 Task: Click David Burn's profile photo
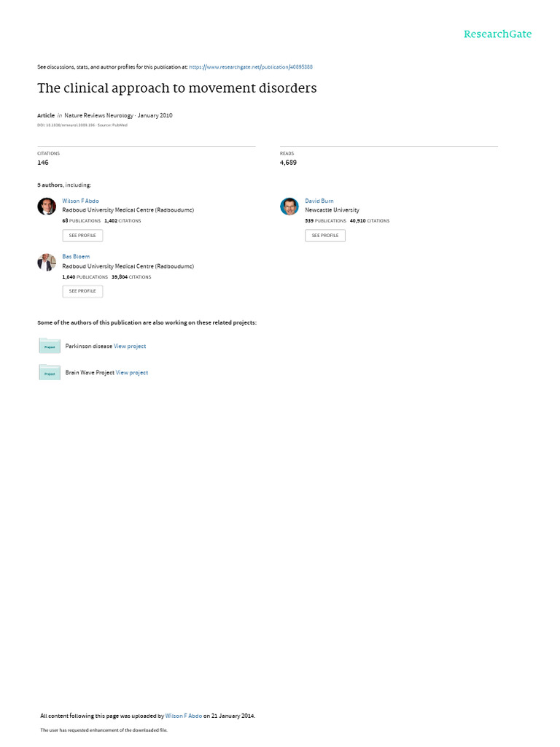pyautogui.click(x=289, y=206)
